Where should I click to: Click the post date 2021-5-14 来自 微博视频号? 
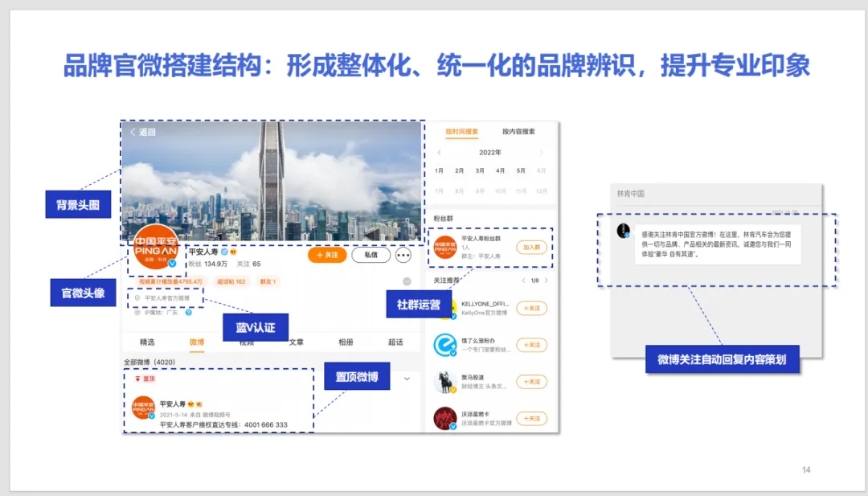[x=194, y=415]
